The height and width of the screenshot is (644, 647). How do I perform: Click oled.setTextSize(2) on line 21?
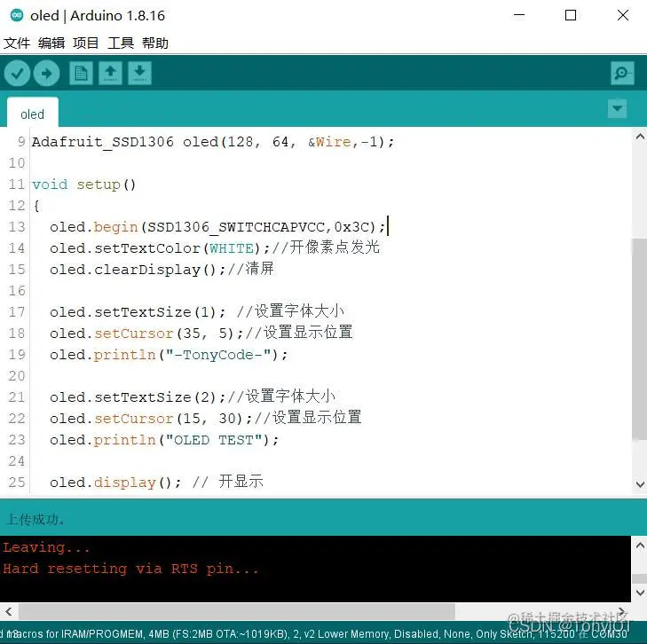[x=138, y=397]
